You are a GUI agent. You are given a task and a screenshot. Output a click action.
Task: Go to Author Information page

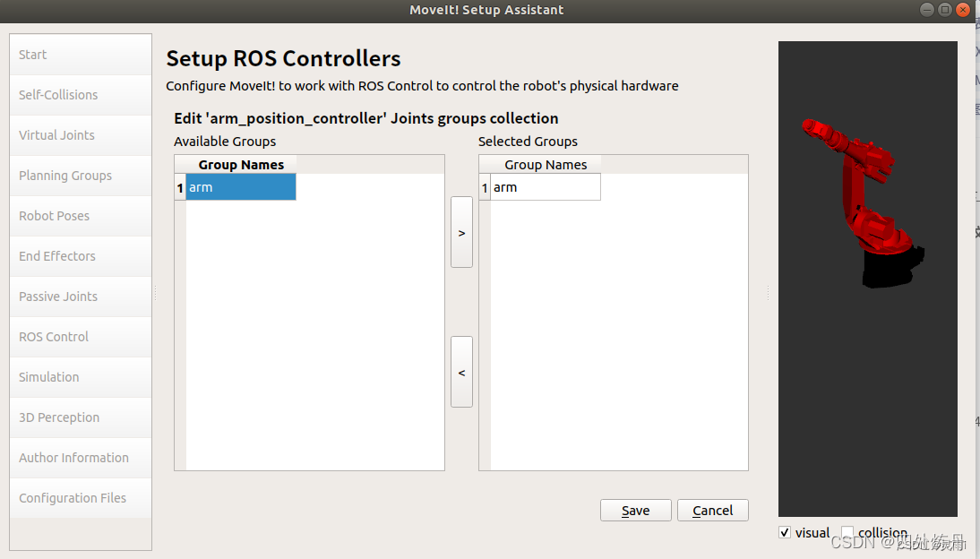pyautogui.click(x=80, y=457)
